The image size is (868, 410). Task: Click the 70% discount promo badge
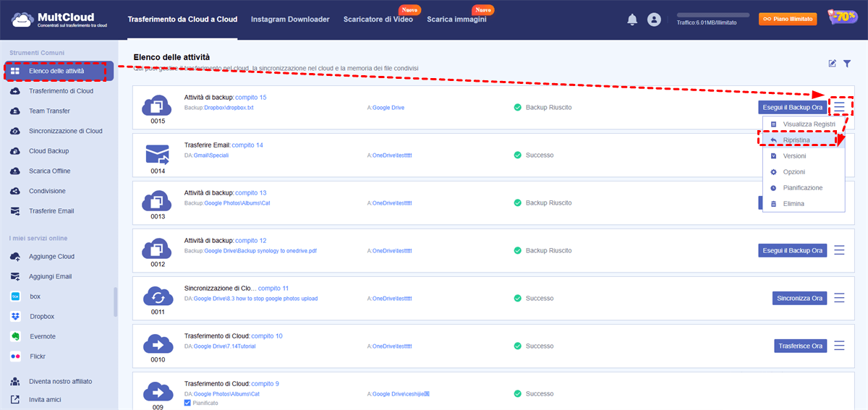[x=841, y=18]
